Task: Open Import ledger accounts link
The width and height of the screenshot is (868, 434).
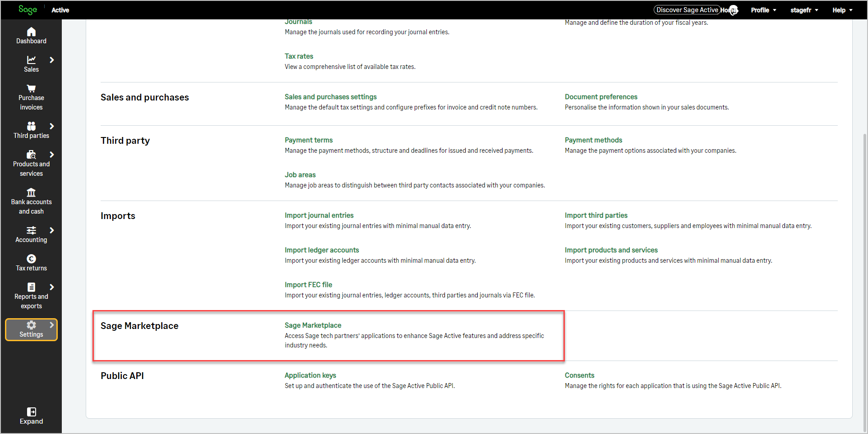Action: (x=322, y=250)
